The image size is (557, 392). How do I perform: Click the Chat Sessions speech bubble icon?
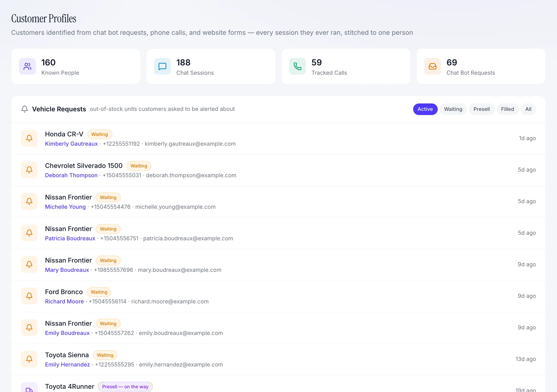pyautogui.click(x=162, y=66)
